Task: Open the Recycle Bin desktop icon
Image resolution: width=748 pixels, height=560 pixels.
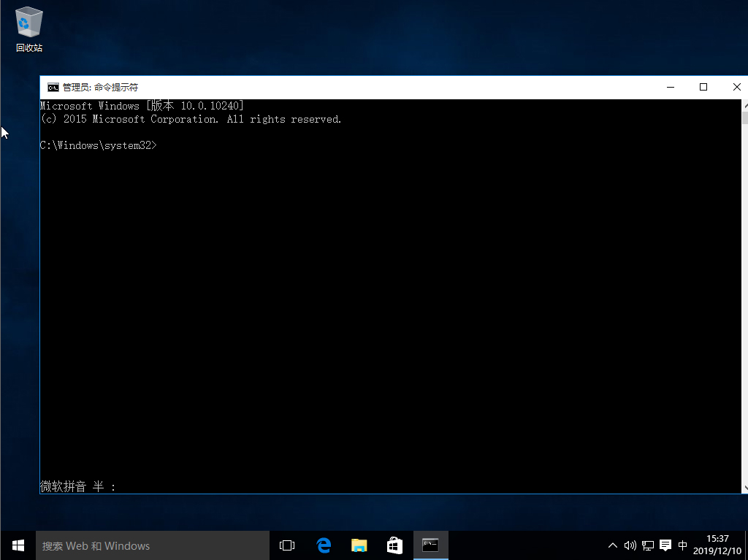Action: [28, 22]
